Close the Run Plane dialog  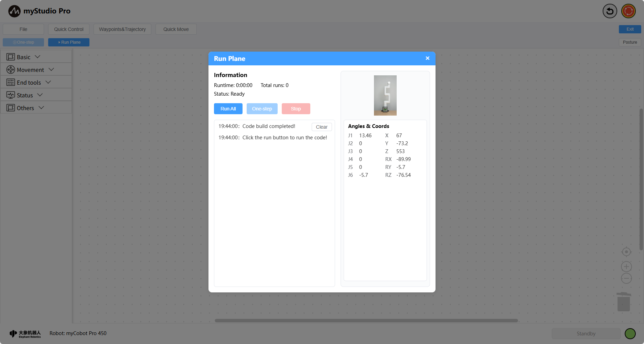[x=427, y=58]
